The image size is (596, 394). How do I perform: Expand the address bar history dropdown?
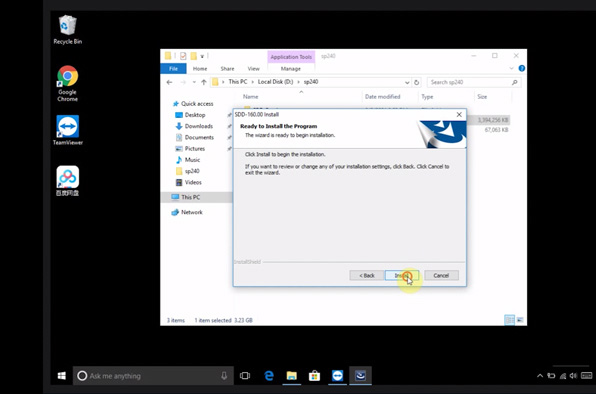(407, 82)
